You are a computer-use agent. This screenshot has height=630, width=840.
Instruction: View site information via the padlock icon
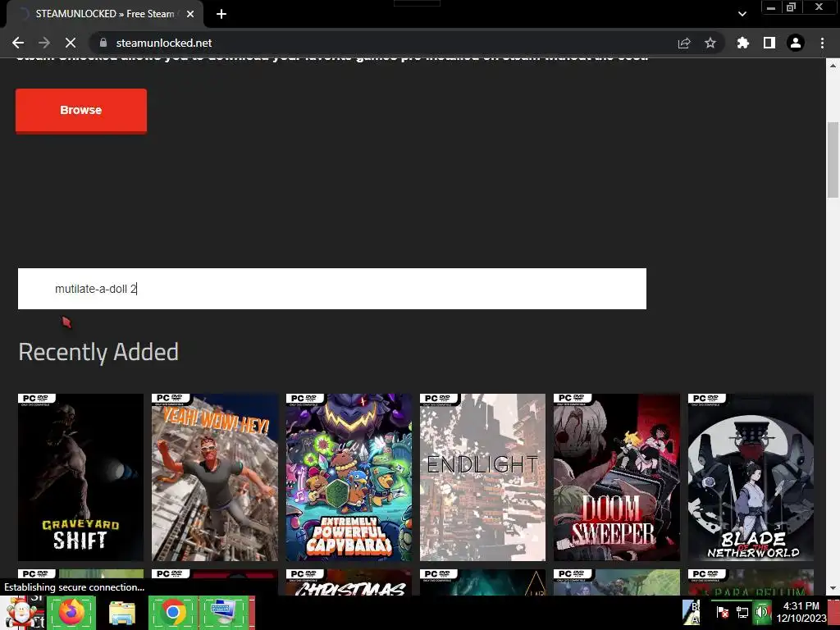103,43
